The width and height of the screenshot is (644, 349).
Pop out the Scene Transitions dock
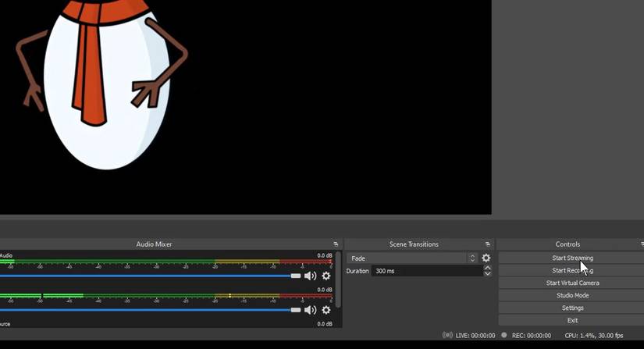pyautogui.click(x=488, y=244)
